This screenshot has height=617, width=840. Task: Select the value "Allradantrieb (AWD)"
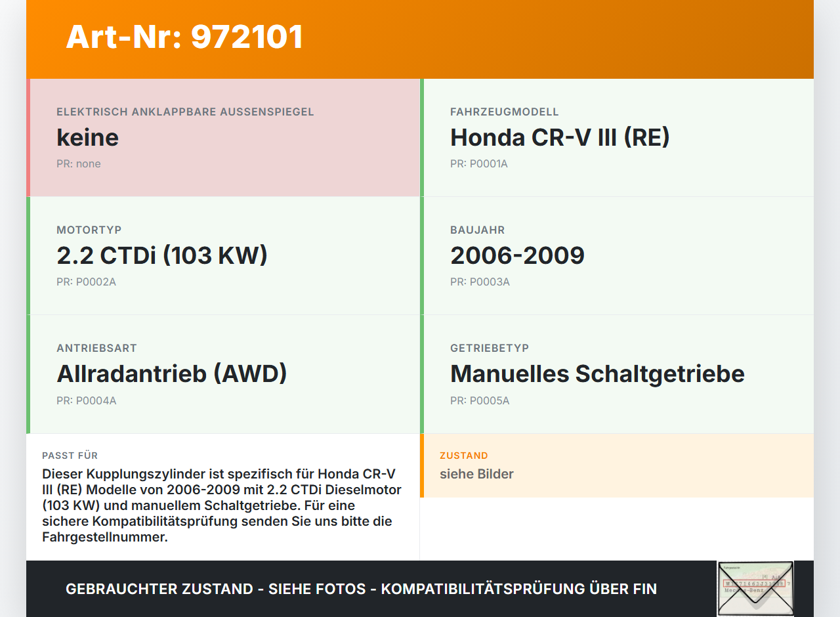click(x=172, y=373)
